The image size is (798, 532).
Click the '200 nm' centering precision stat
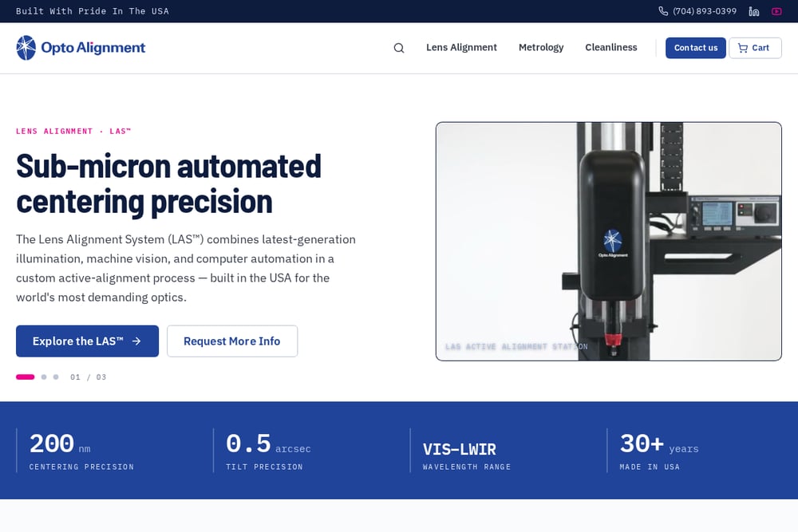click(60, 444)
